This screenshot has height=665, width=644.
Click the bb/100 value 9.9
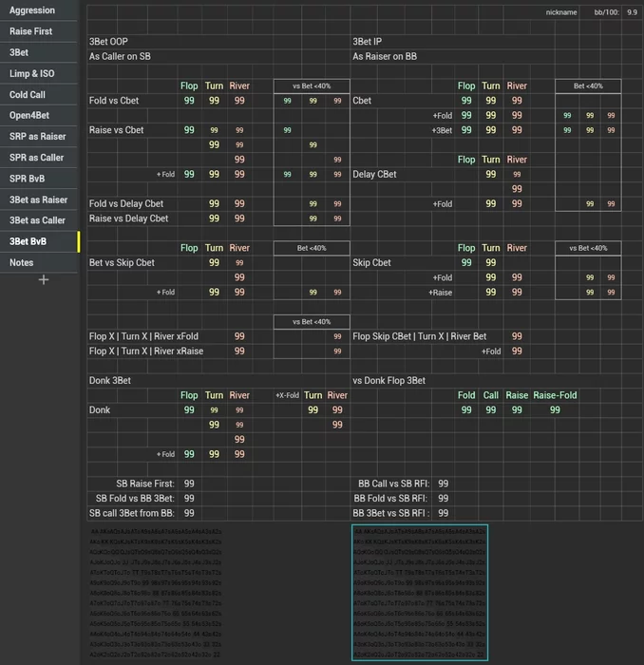632,12
